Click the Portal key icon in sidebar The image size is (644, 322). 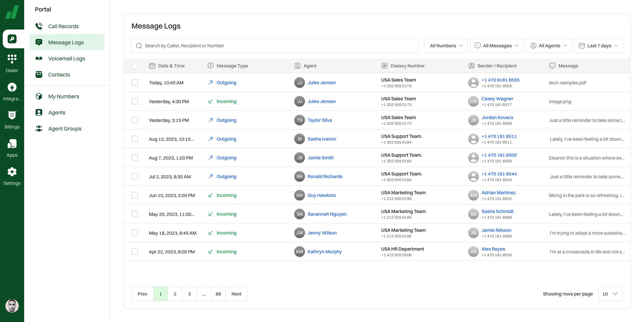pos(12,39)
